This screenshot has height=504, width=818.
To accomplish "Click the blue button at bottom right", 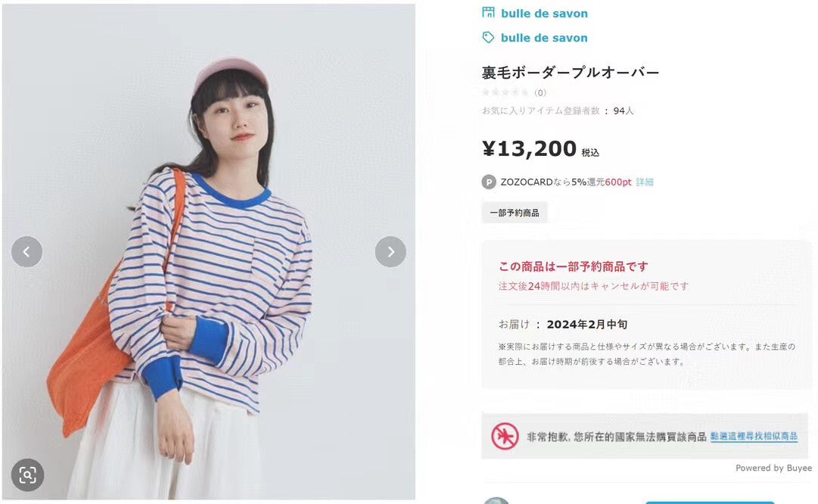I will pyautogui.click(x=710, y=502).
